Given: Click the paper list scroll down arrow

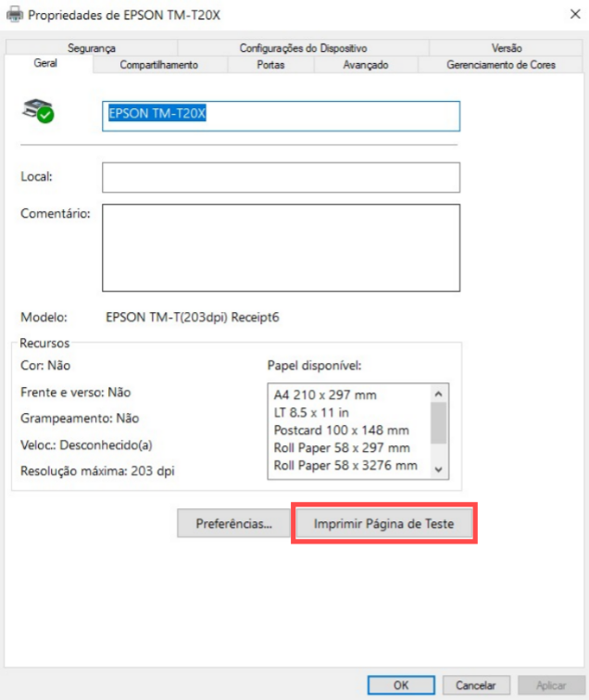Looking at the screenshot, I should pyautogui.click(x=439, y=469).
